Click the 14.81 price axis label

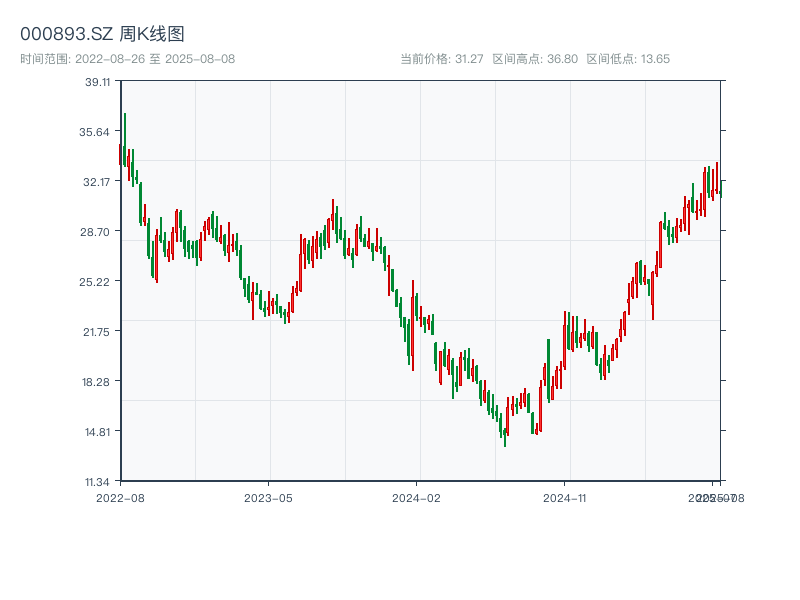click(98, 432)
